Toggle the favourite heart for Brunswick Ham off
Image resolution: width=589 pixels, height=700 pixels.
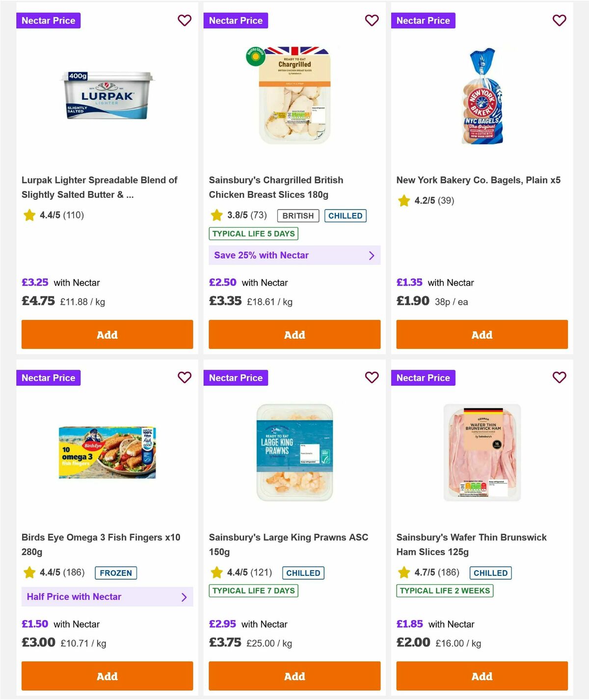coord(559,377)
